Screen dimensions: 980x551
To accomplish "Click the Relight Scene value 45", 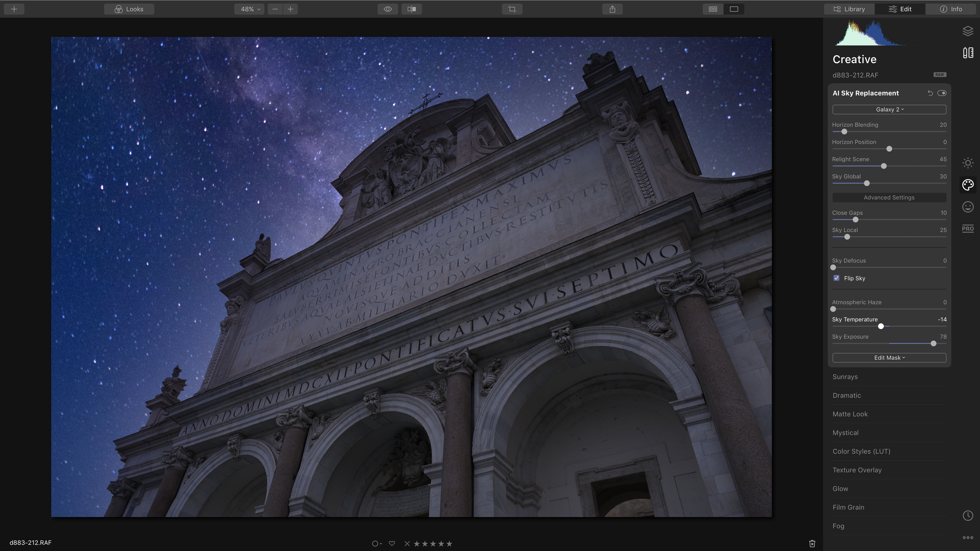I will click(x=943, y=159).
